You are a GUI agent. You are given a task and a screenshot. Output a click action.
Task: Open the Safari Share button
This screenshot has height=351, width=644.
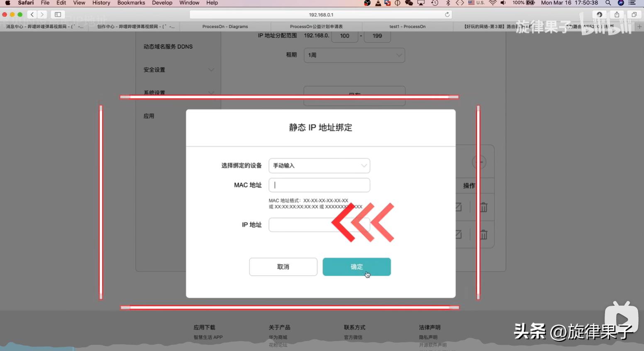click(x=617, y=15)
